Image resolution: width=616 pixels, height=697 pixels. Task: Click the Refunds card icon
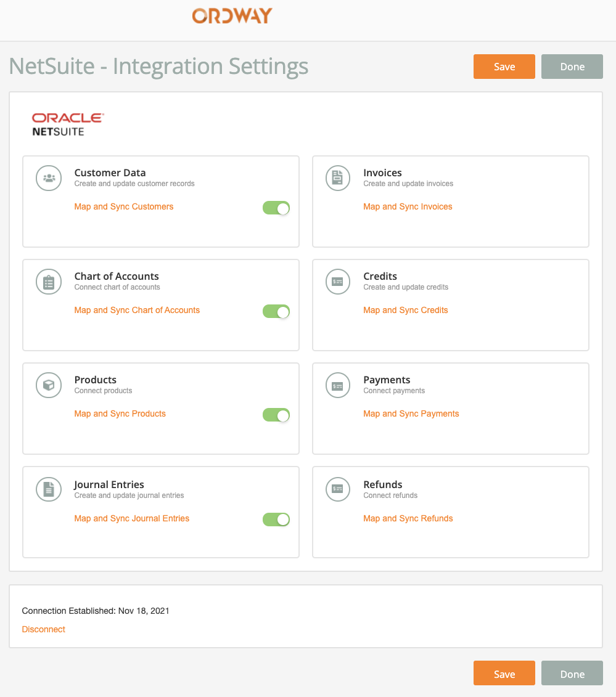tap(337, 489)
